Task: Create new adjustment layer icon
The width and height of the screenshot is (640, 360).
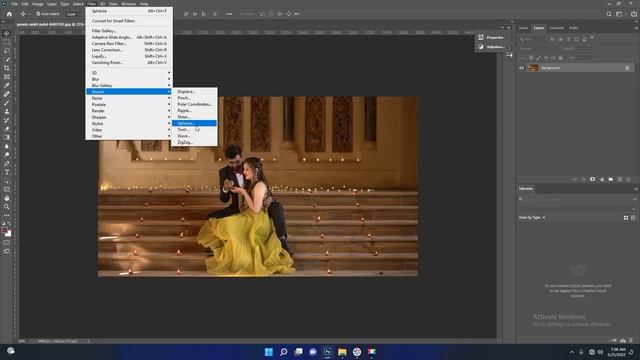Action: pos(602,179)
